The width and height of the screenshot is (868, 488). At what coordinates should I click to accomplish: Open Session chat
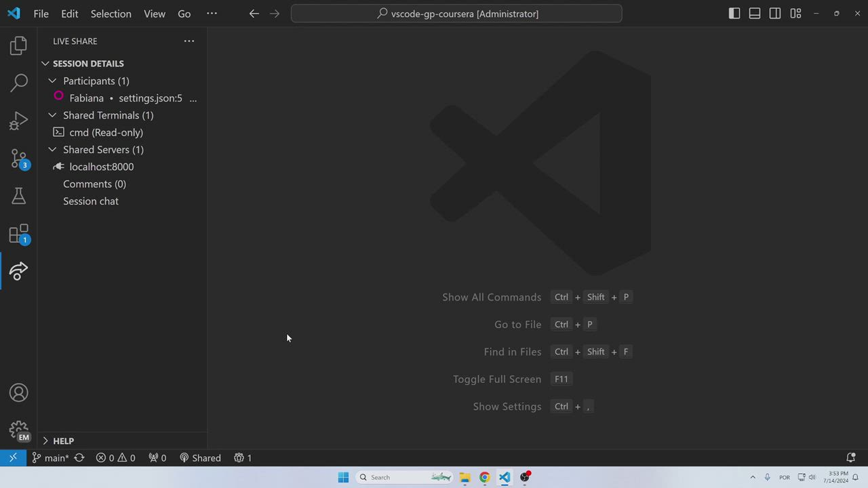coord(122,201)
